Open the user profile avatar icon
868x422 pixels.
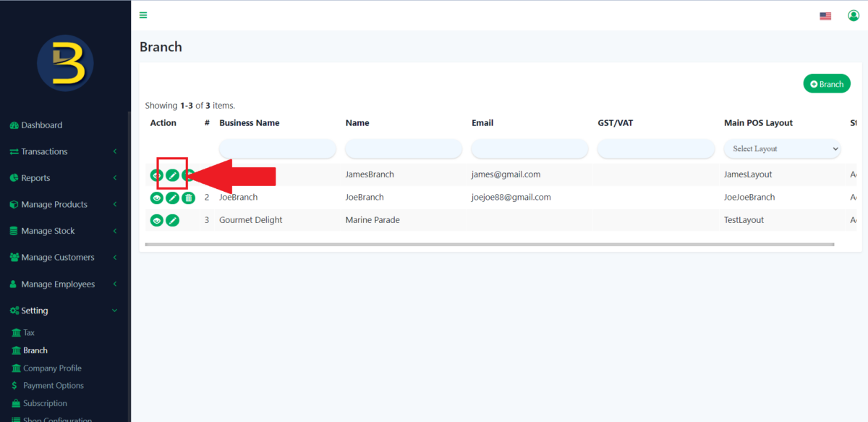pos(853,15)
